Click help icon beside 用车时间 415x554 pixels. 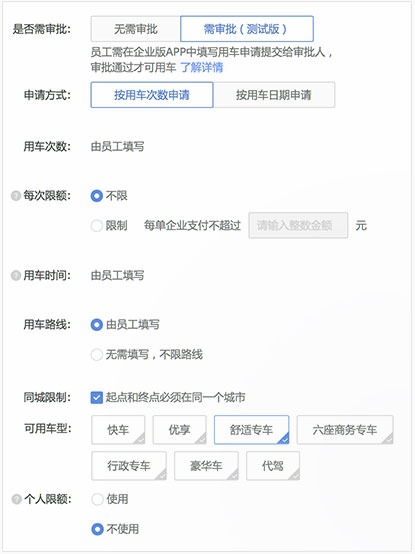coord(16,275)
